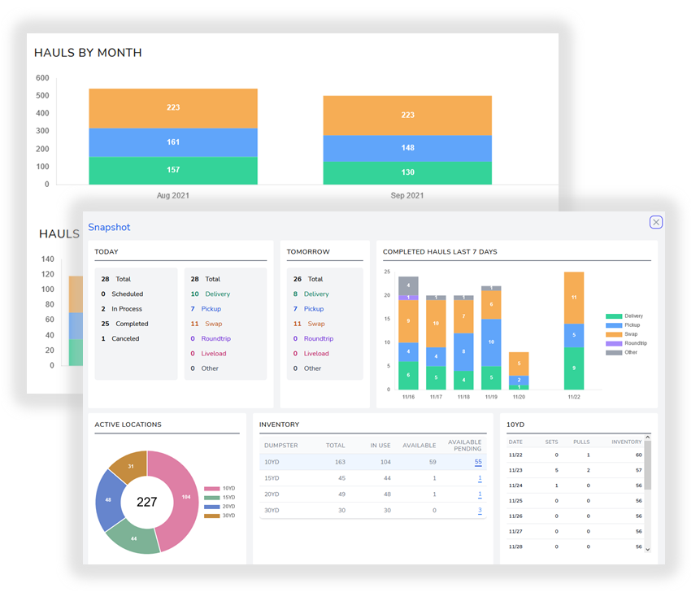Toggle Pickup legend swatch in hauls chart

tap(614, 325)
